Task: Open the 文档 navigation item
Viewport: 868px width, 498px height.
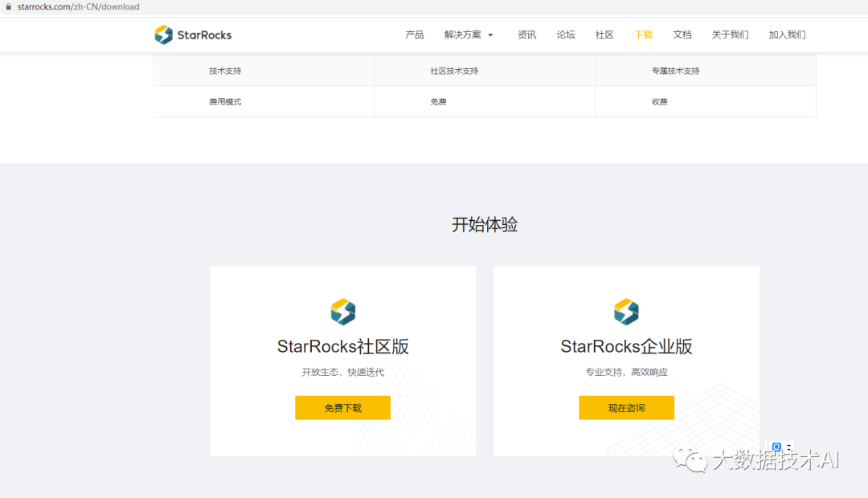Action: pyautogui.click(x=682, y=35)
